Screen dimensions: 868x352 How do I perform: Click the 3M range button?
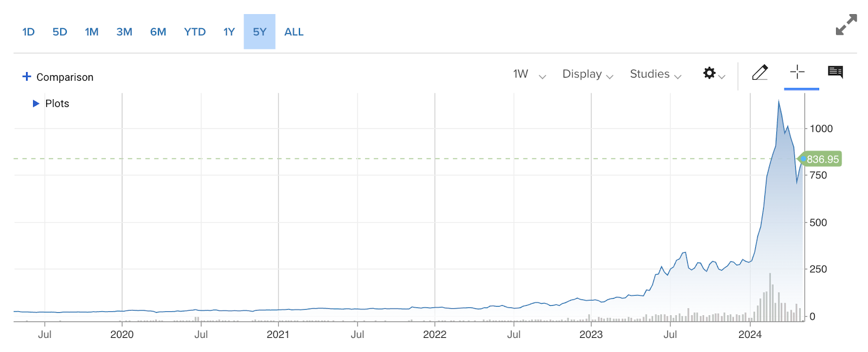(124, 32)
